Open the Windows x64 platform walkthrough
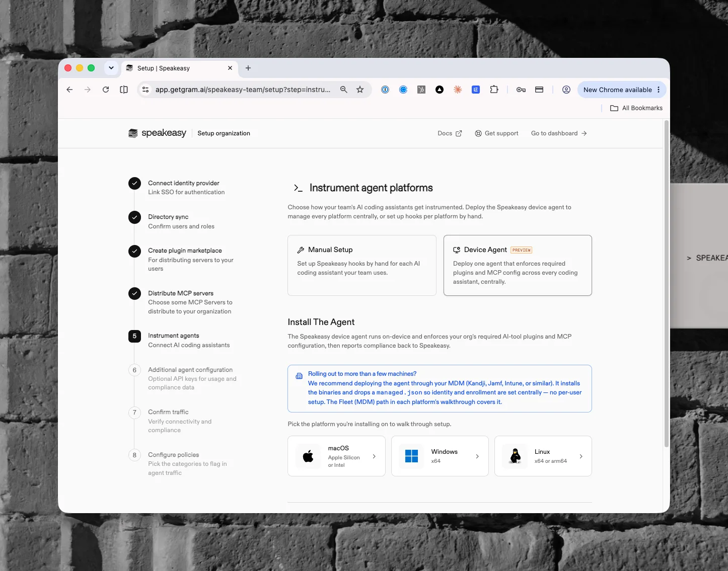Screen dimensions: 728x571 tap(440, 456)
